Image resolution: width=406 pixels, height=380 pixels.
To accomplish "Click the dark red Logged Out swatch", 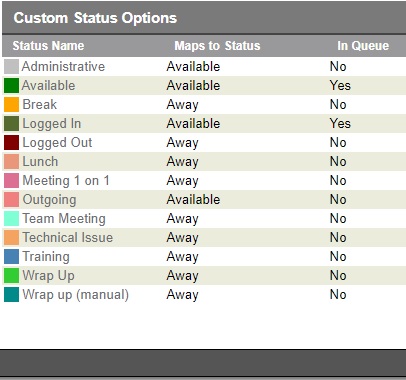I will pos(11,142).
